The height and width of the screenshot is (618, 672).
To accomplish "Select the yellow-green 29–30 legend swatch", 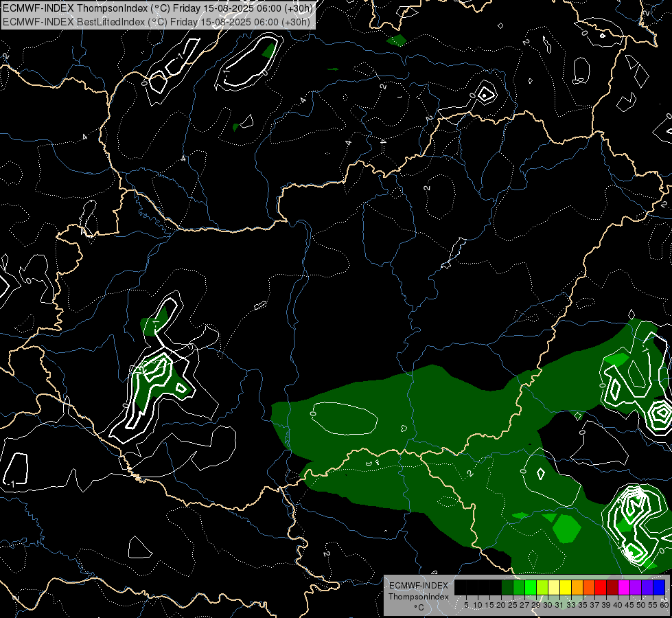I will [542, 587].
